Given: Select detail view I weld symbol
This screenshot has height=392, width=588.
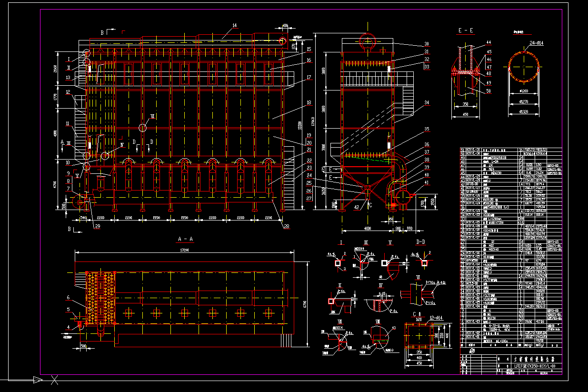Looking at the screenshot, I should (330, 255).
